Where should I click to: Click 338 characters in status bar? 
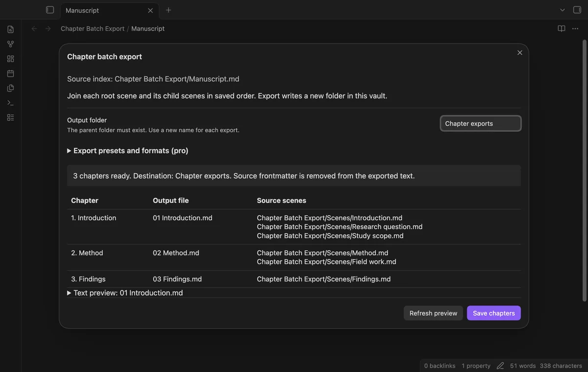(x=561, y=366)
